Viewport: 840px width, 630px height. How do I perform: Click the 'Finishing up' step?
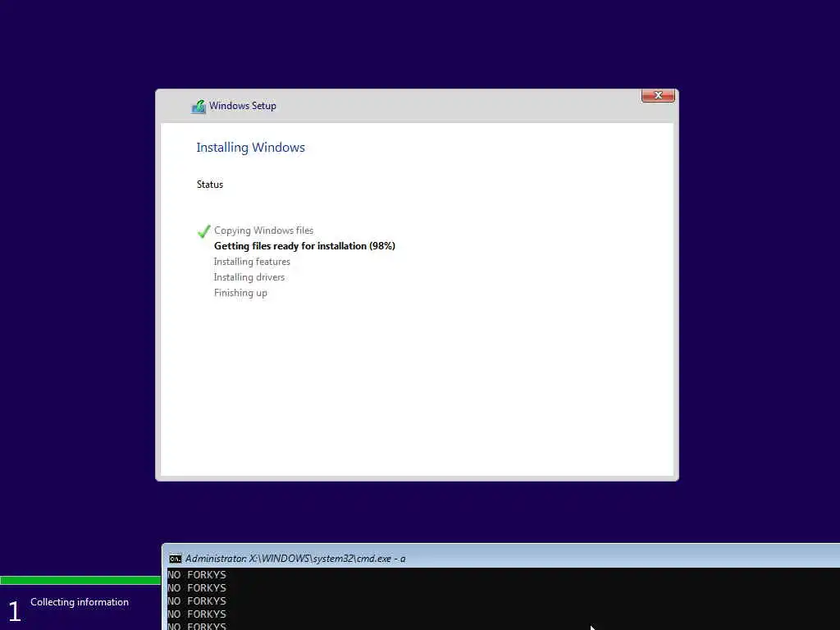coord(240,293)
